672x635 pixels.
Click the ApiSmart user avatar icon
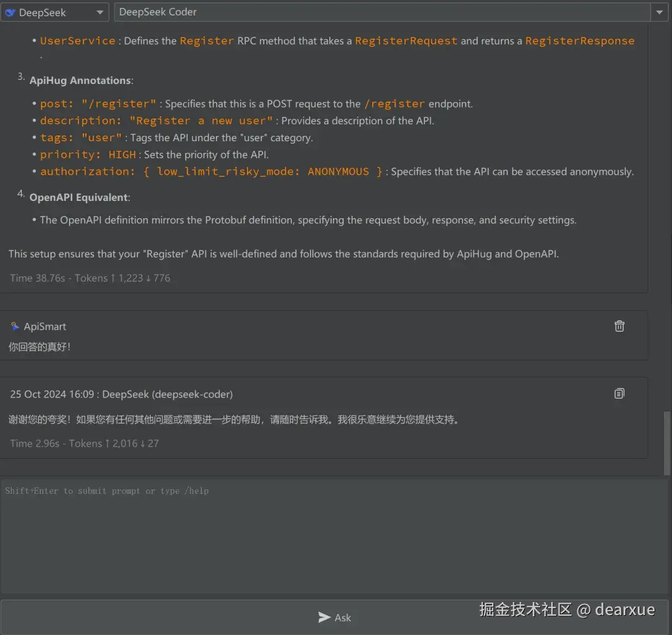(14, 327)
